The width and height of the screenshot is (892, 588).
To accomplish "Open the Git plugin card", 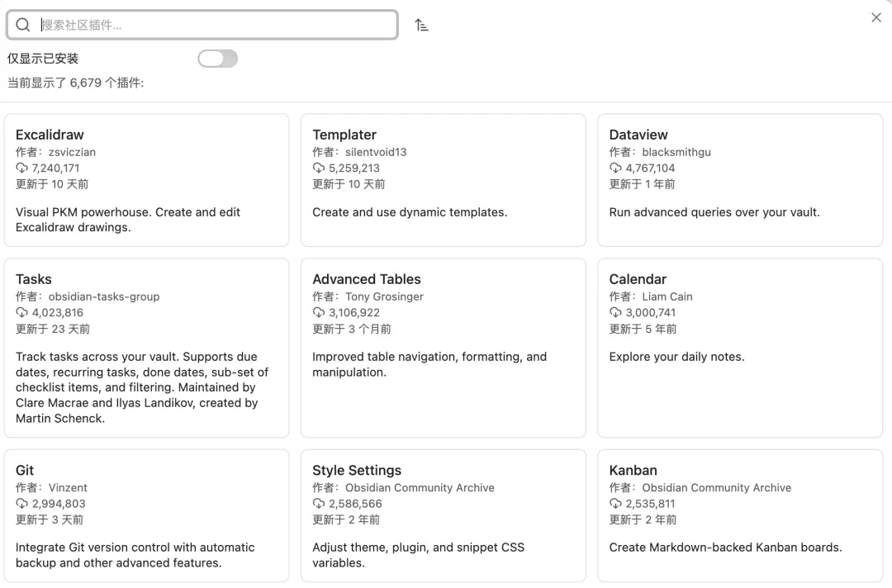I will 147,516.
